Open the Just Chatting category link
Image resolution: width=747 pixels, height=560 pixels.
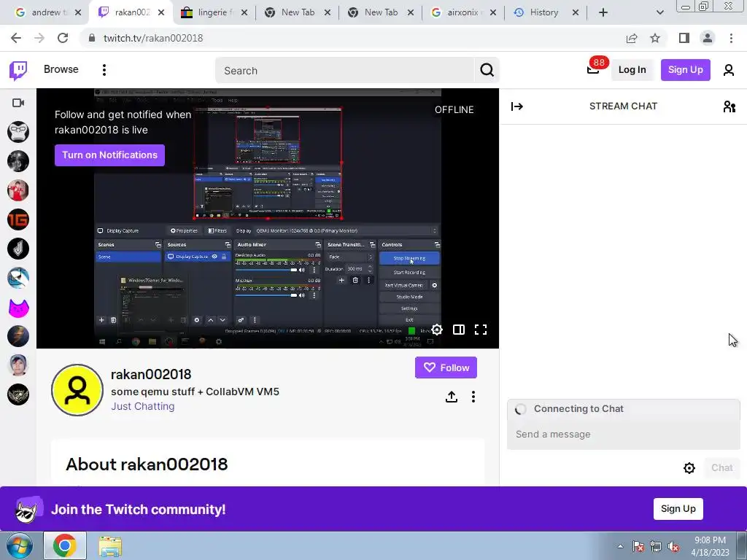[x=143, y=406]
